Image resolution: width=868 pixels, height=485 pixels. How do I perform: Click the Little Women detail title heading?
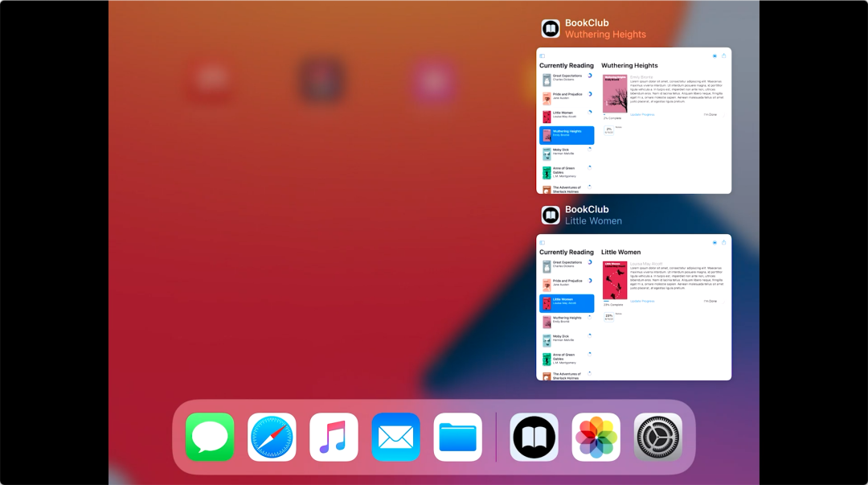[x=620, y=253]
